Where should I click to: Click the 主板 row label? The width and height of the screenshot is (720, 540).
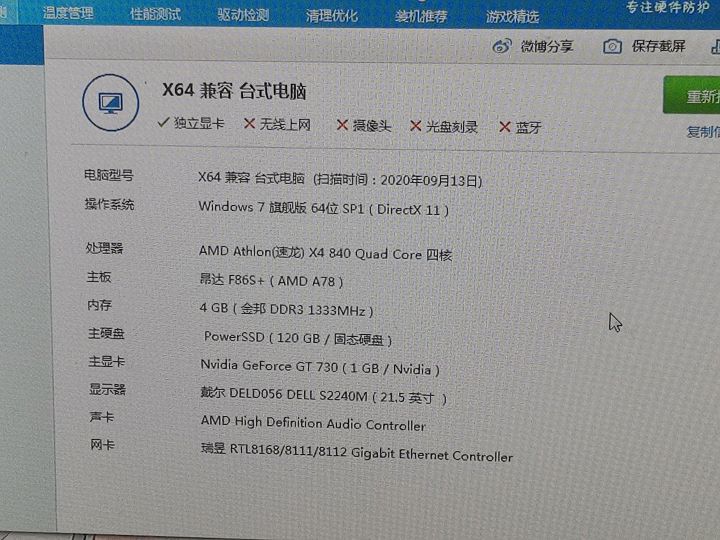click(99, 277)
